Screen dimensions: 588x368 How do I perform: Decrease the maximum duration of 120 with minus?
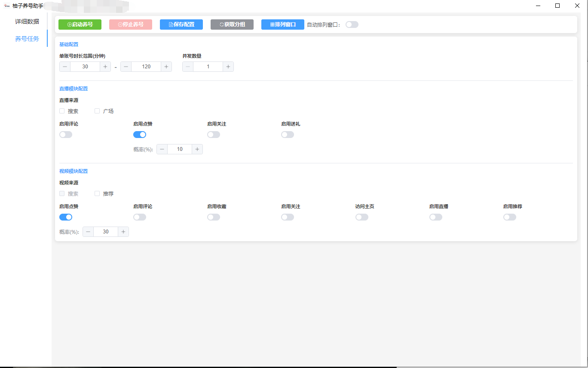click(x=126, y=67)
